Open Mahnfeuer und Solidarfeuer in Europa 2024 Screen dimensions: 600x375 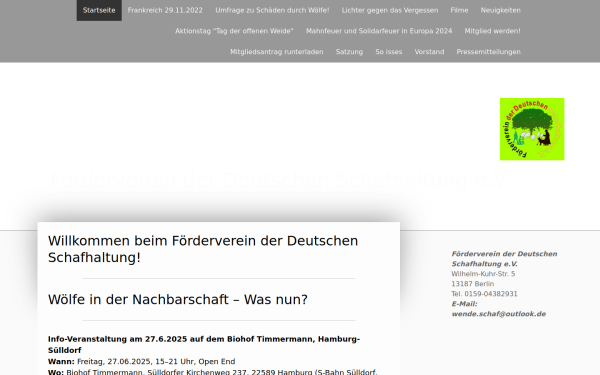point(379,31)
